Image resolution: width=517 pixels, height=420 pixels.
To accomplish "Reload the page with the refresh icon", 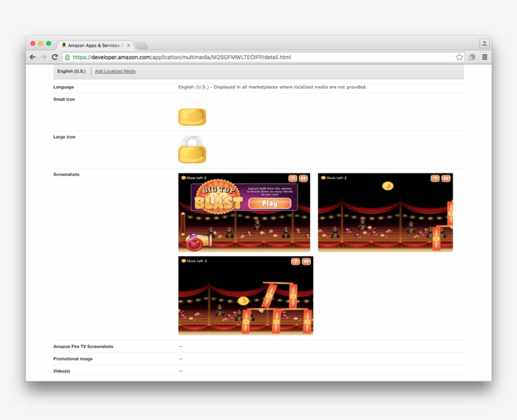I will tap(55, 57).
